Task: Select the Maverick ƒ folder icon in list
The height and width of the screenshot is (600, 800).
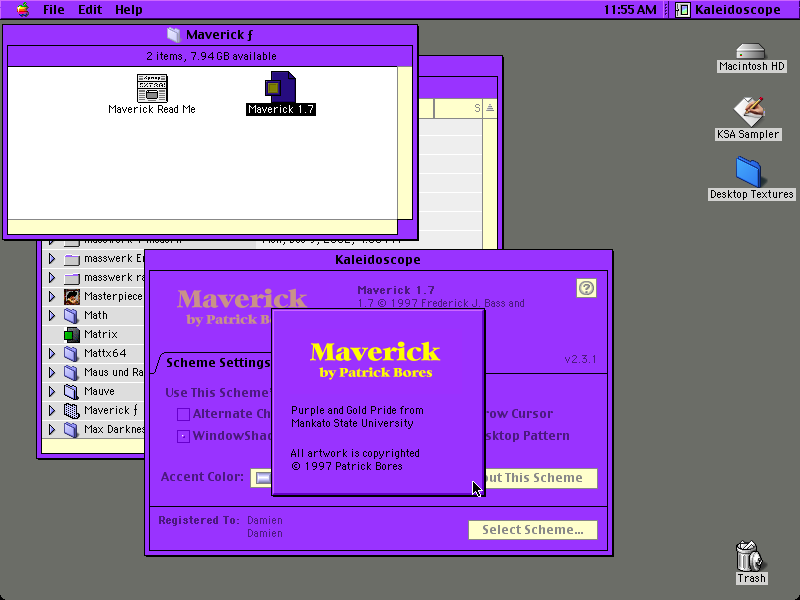Action: click(71, 410)
